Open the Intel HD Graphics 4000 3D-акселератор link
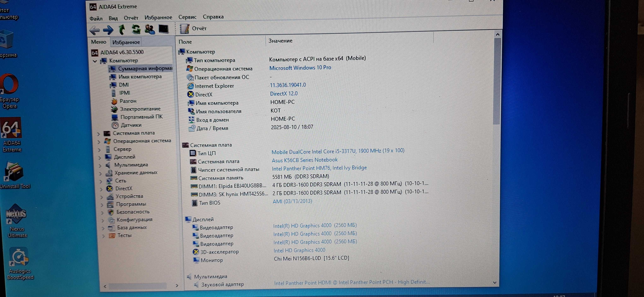 [299, 250]
